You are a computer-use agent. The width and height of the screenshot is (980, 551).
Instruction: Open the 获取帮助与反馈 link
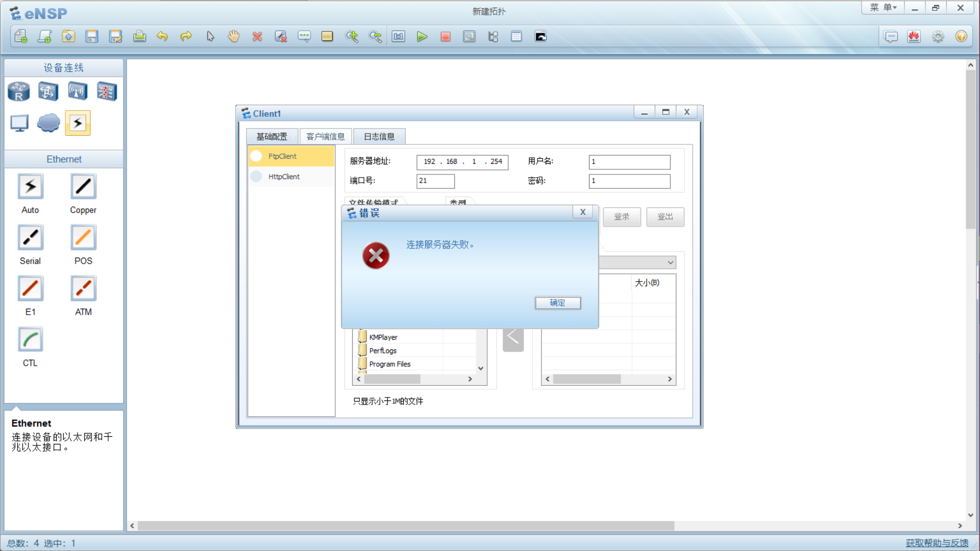937,543
